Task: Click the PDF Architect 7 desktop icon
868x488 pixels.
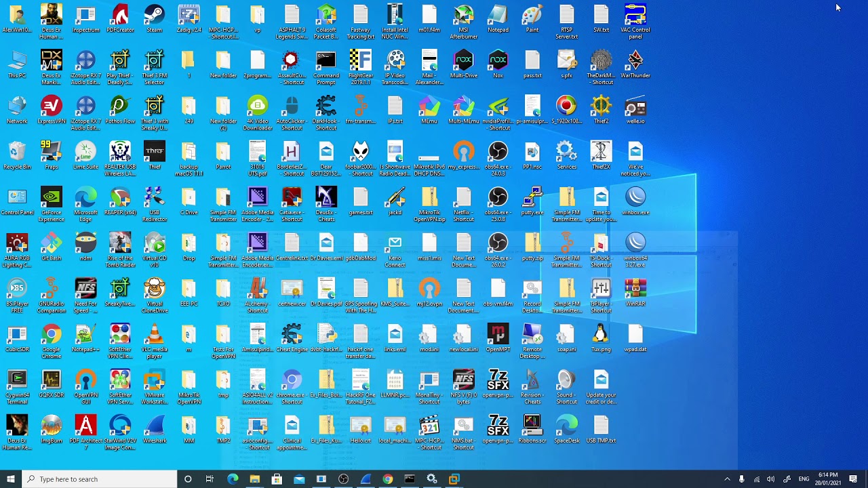Action: pyautogui.click(x=85, y=432)
